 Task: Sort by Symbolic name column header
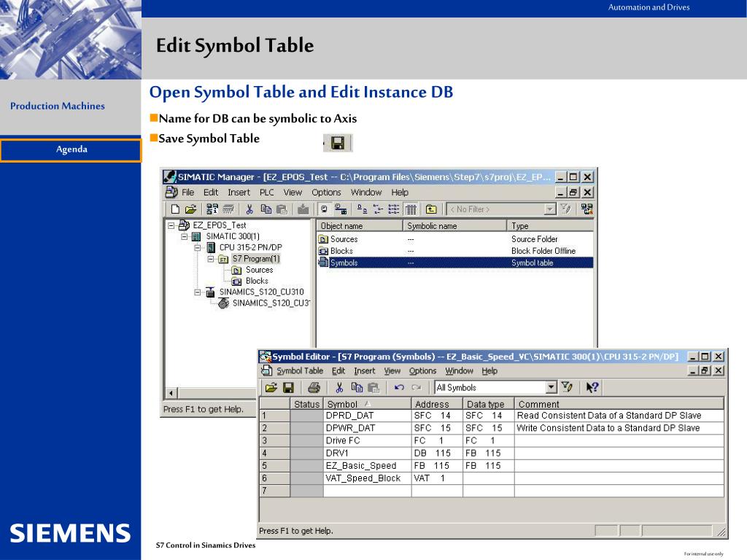455,226
